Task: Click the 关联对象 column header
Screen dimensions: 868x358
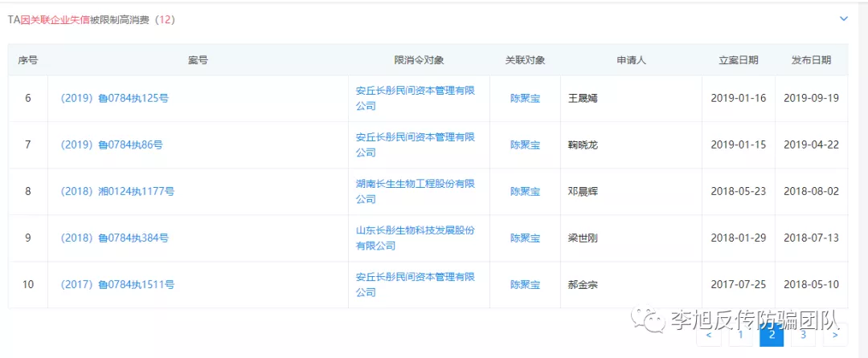Action: [526, 60]
